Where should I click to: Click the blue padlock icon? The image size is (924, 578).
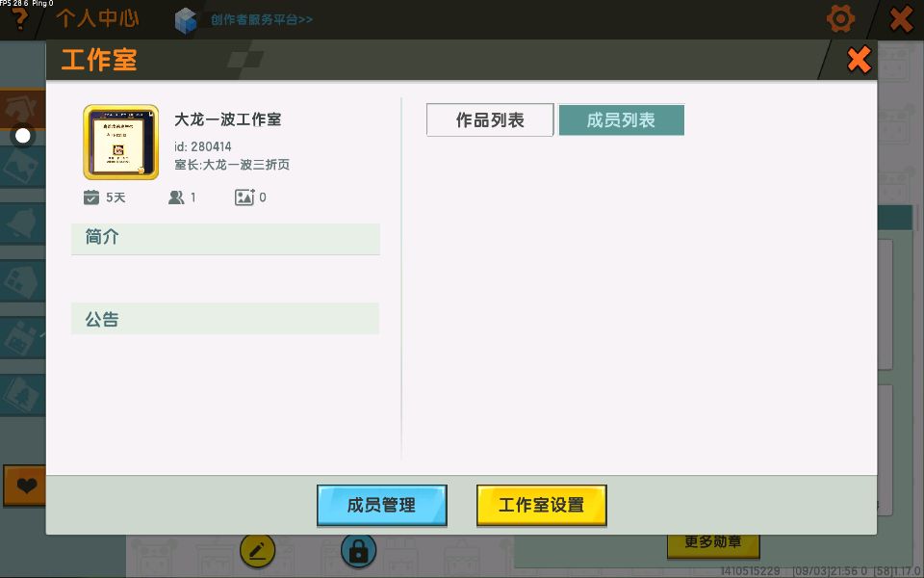pyautogui.click(x=358, y=550)
